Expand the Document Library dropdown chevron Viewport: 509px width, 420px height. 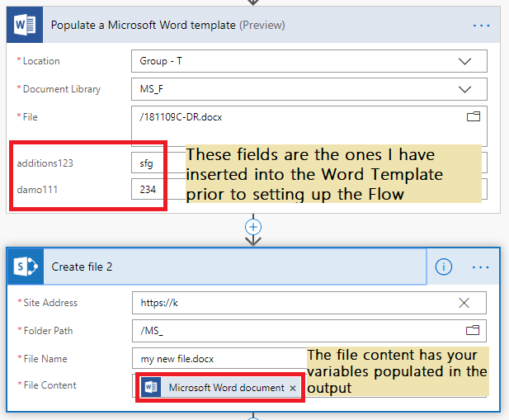[x=464, y=89]
